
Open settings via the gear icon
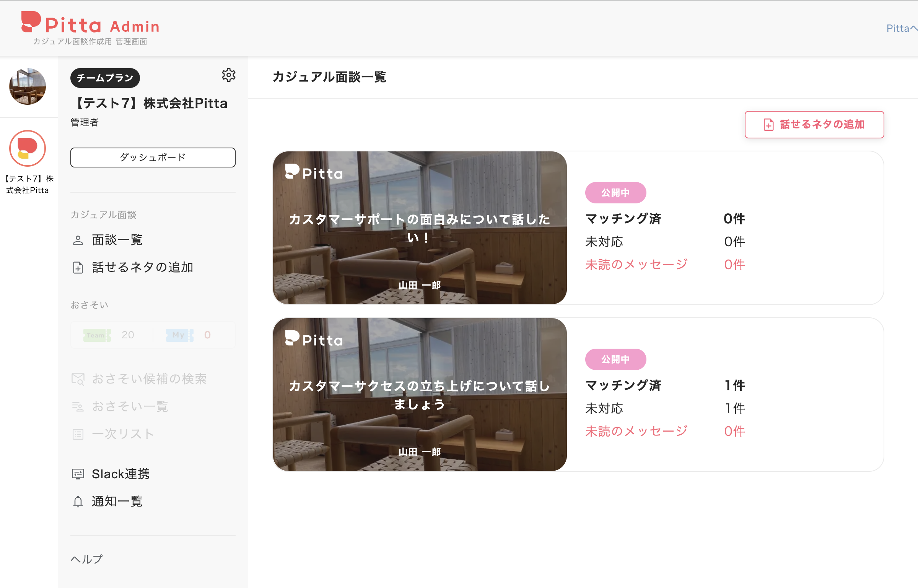click(229, 75)
